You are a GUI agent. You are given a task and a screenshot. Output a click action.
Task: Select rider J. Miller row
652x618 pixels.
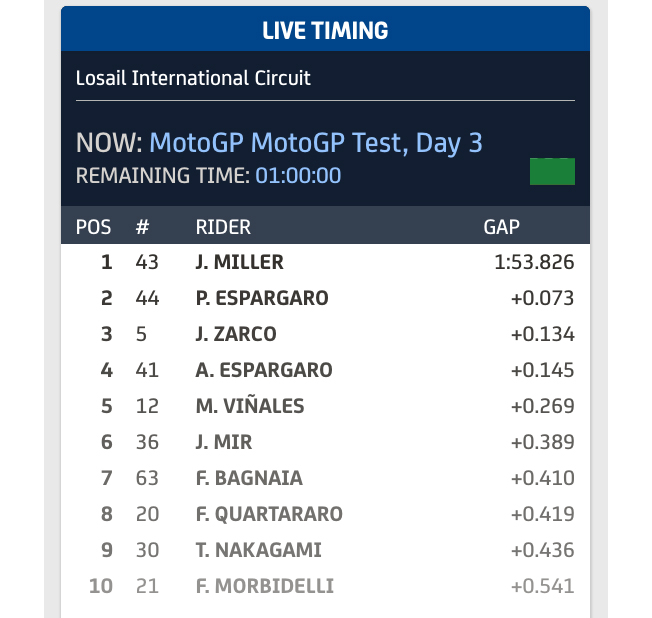240,263
